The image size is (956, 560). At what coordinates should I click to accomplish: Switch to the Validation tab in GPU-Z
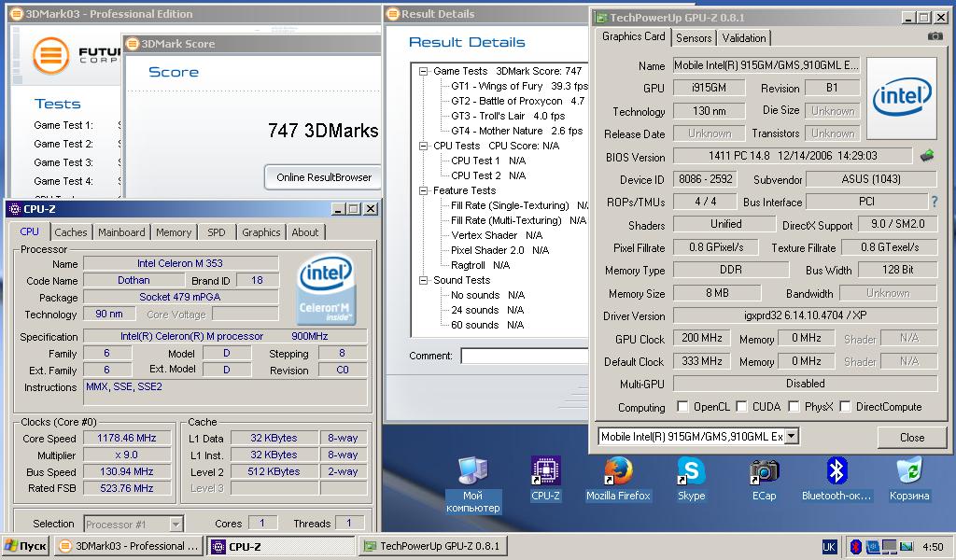point(744,37)
